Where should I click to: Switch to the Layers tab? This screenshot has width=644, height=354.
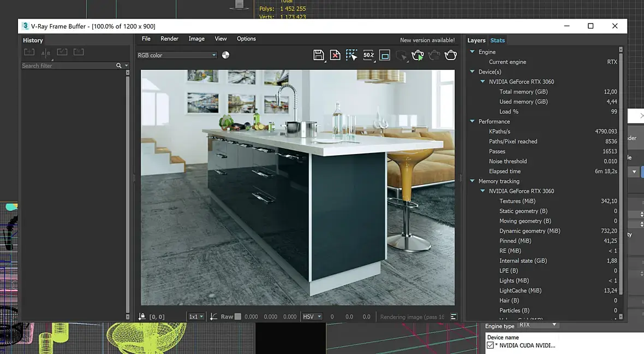(x=476, y=40)
